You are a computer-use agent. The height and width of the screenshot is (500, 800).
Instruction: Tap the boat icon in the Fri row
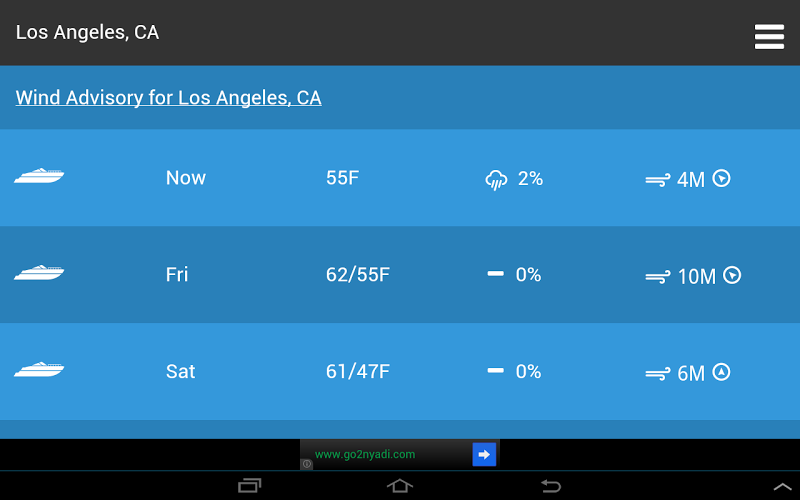[39, 273]
